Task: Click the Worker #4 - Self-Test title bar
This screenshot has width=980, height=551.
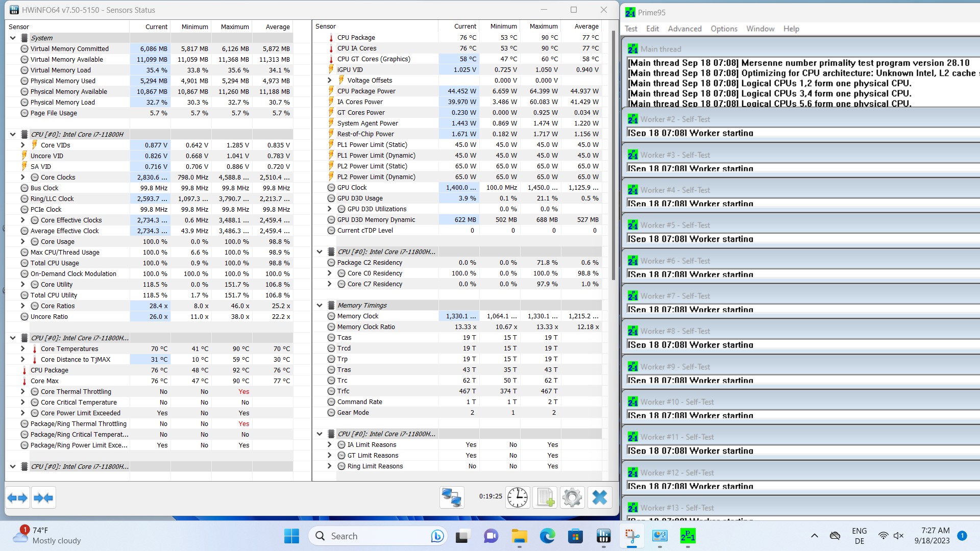Action: tap(801, 190)
